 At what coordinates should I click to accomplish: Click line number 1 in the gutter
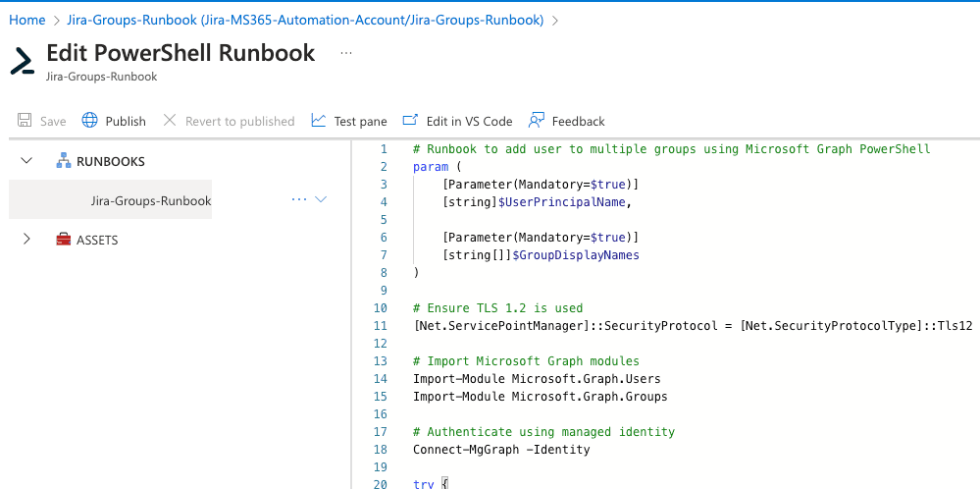(x=384, y=149)
